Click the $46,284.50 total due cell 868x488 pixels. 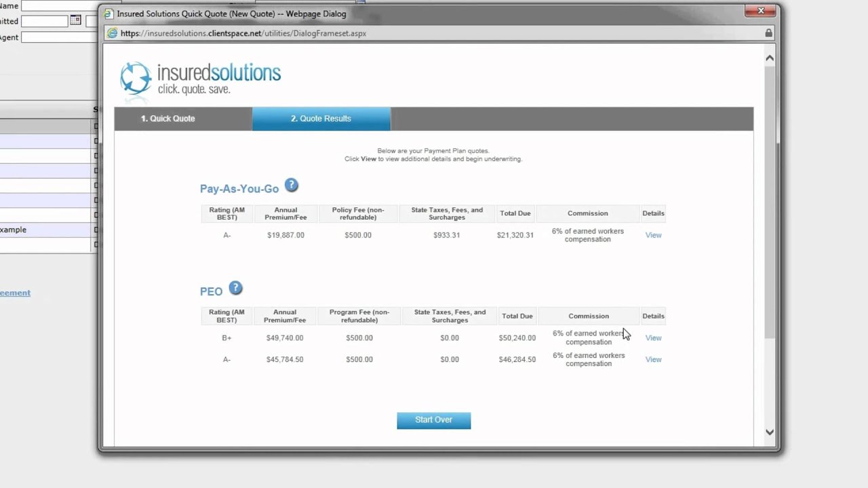[517, 359]
